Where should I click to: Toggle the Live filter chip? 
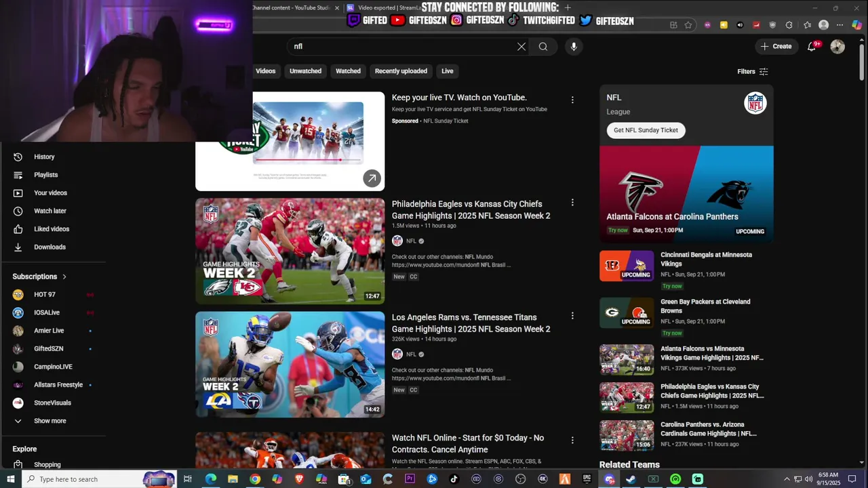pyautogui.click(x=448, y=71)
